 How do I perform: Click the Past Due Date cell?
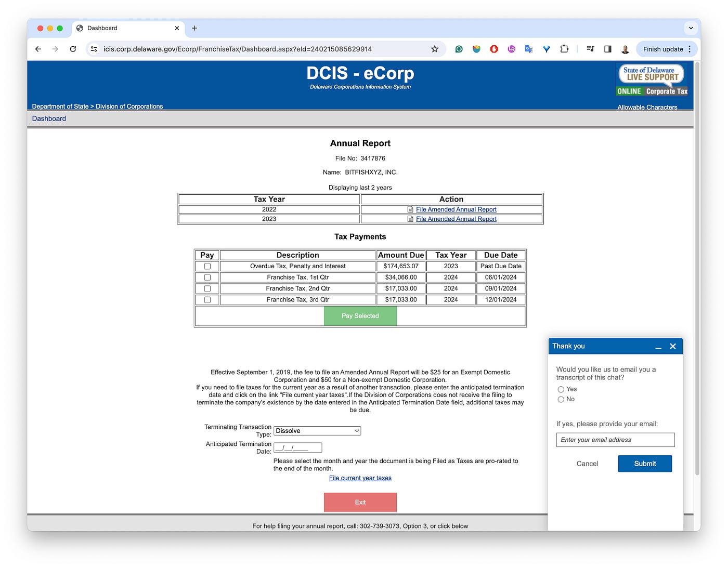501,266
